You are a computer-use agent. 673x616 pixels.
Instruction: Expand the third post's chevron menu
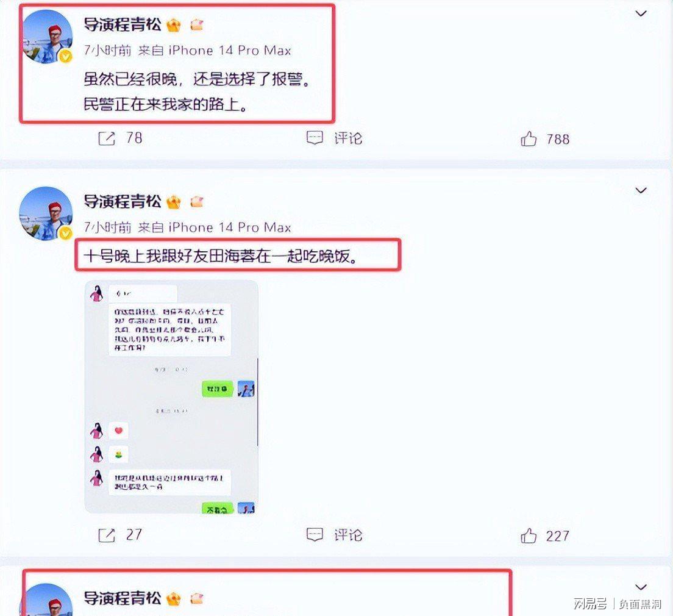(x=641, y=587)
